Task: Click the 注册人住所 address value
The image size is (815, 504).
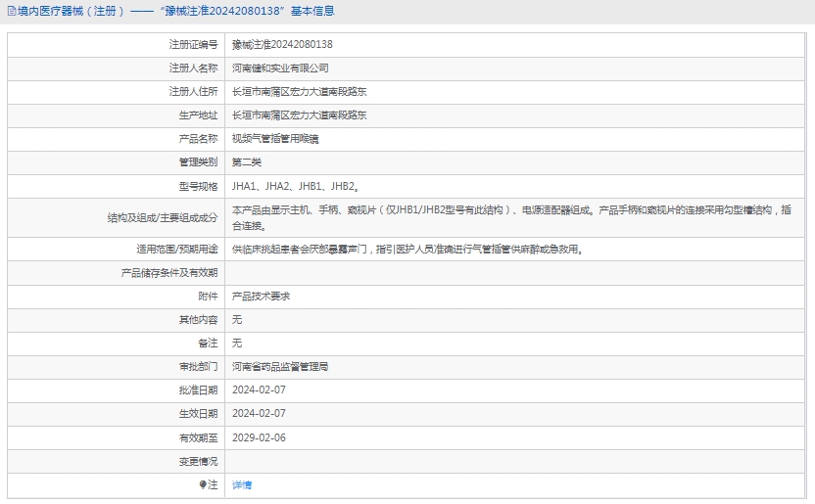Action: pyautogui.click(x=300, y=92)
